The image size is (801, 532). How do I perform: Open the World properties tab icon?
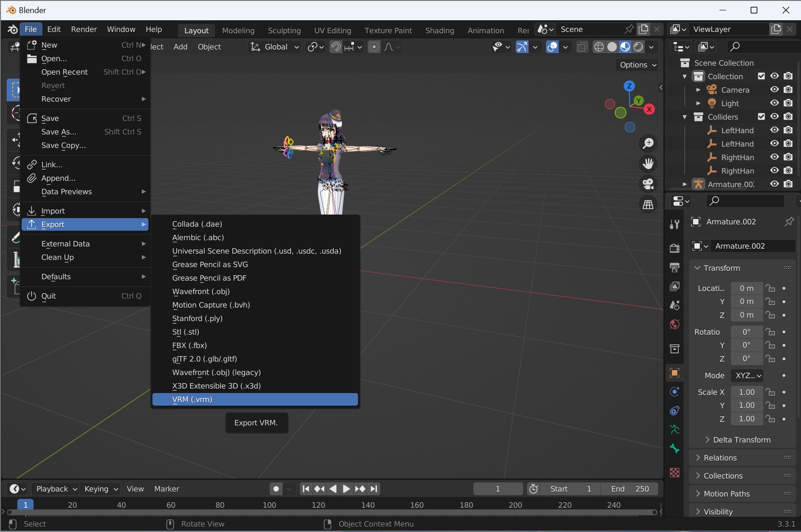tap(675, 324)
